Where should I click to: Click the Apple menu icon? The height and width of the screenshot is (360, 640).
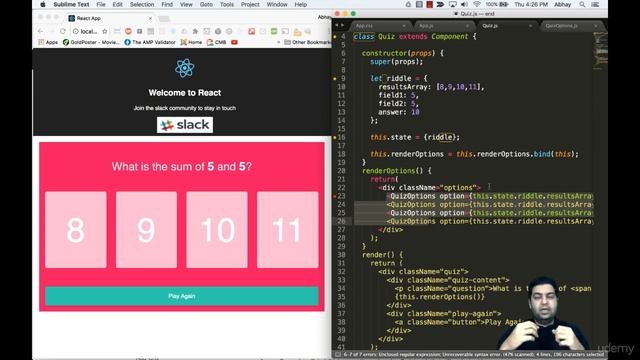point(43,4)
